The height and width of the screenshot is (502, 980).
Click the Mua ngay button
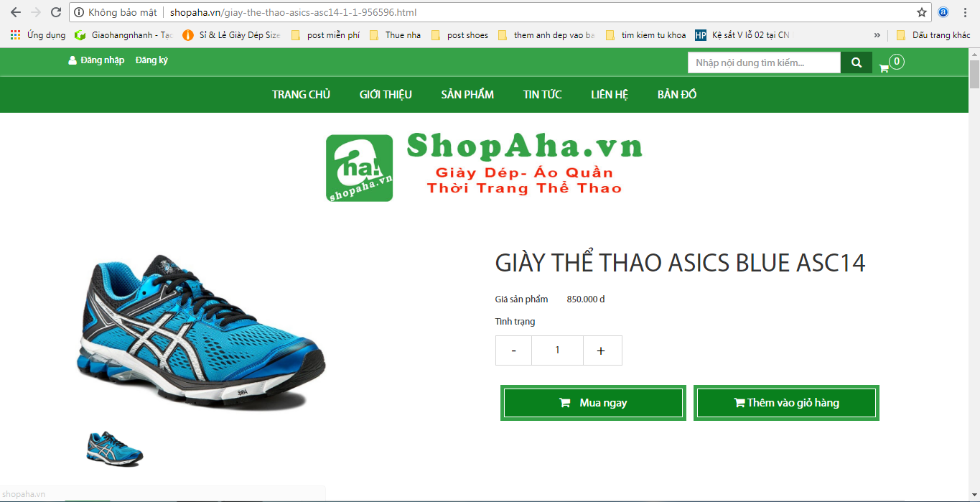tap(593, 403)
